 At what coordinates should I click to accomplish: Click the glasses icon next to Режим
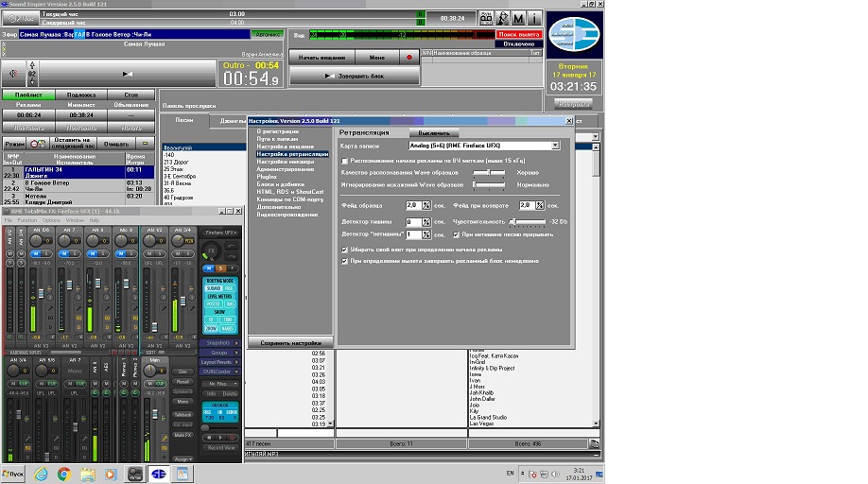click(x=38, y=144)
